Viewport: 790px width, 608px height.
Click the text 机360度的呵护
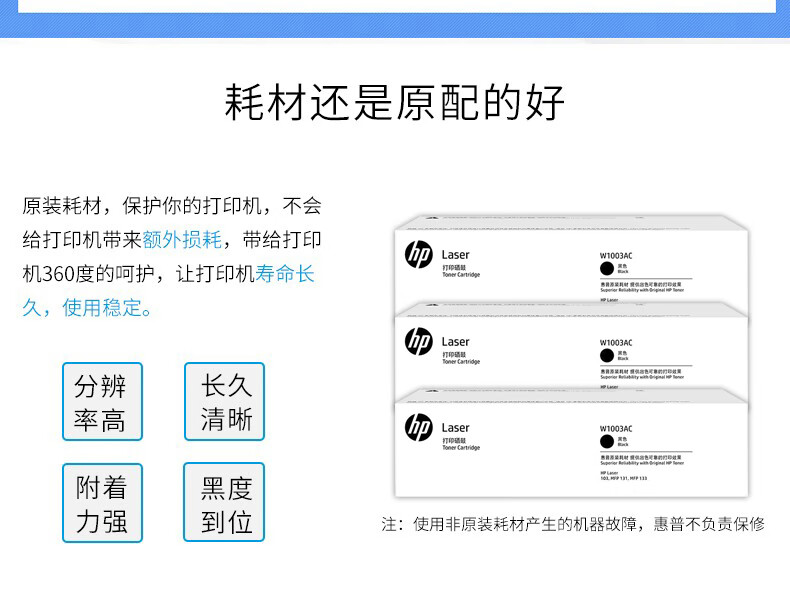(x=88, y=274)
